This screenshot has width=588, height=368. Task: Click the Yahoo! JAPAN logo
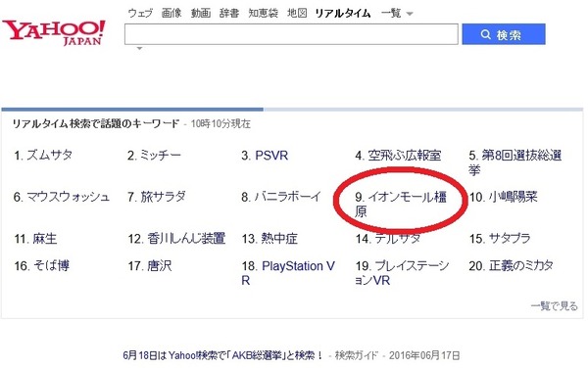(54, 33)
